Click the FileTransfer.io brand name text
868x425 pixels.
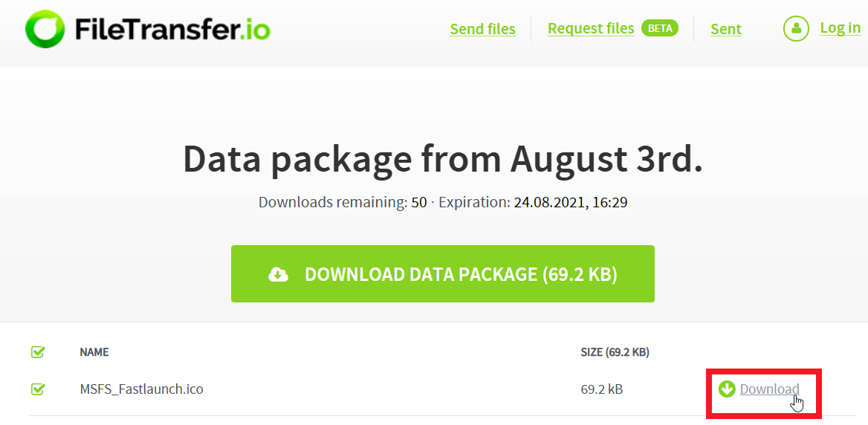point(172,30)
